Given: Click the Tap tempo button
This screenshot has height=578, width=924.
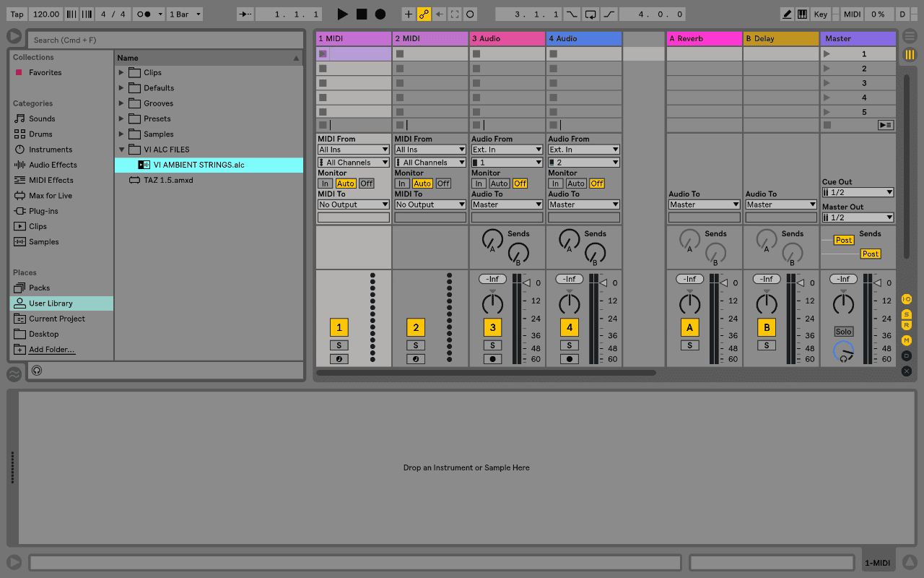Looking at the screenshot, I should [x=17, y=14].
